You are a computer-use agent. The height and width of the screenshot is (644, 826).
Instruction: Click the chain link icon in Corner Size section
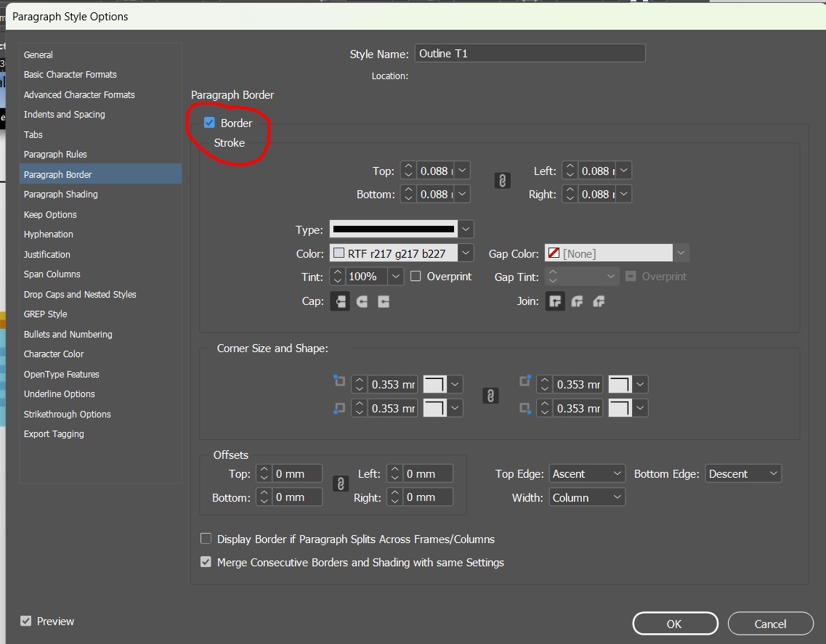point(490,396)
